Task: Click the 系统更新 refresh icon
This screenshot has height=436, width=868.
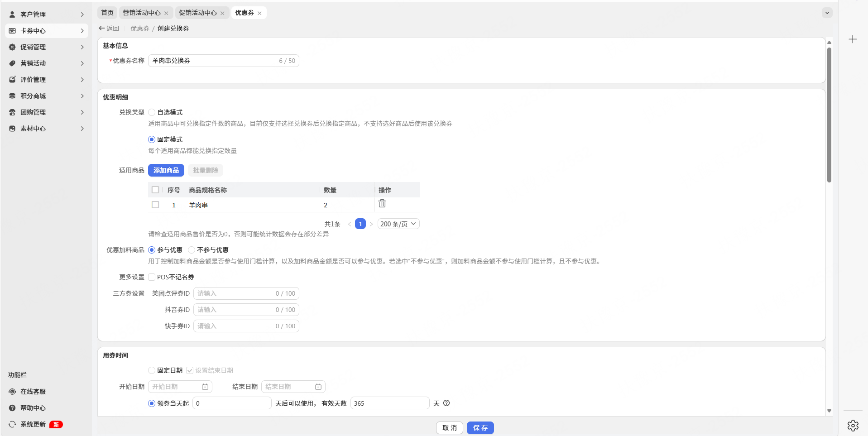Action: 12,424
